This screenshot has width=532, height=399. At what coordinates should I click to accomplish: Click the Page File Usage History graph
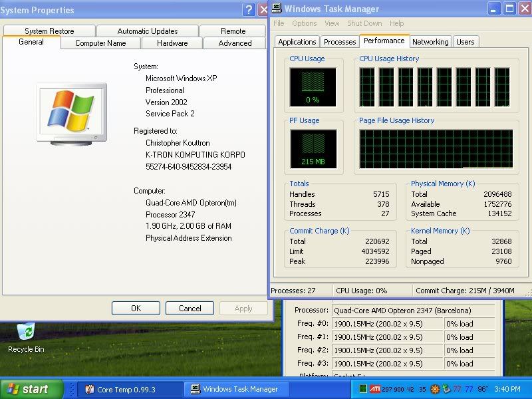pyautogui.click(x=436, y=148)
